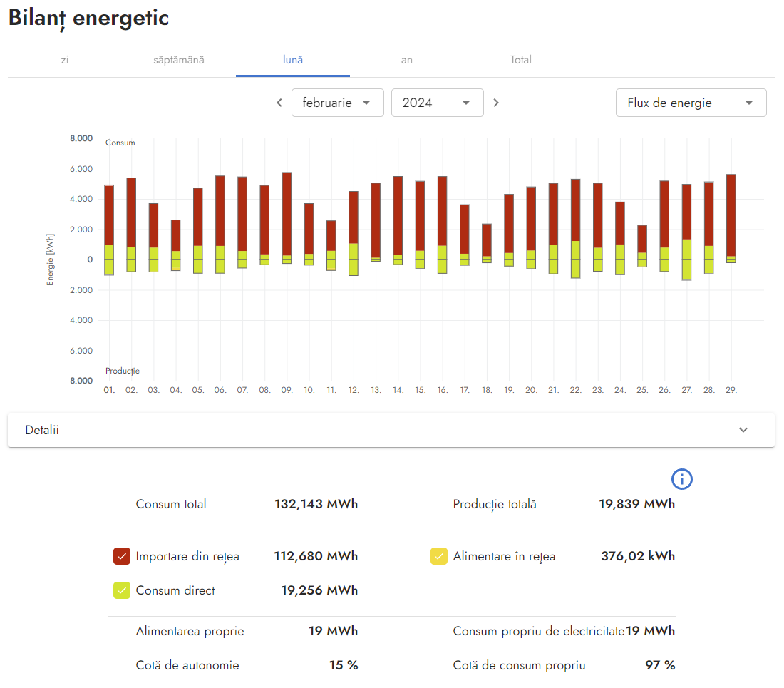784x688 pixels.
Task: Click the red bar for day 29
Action: (731, 214)
